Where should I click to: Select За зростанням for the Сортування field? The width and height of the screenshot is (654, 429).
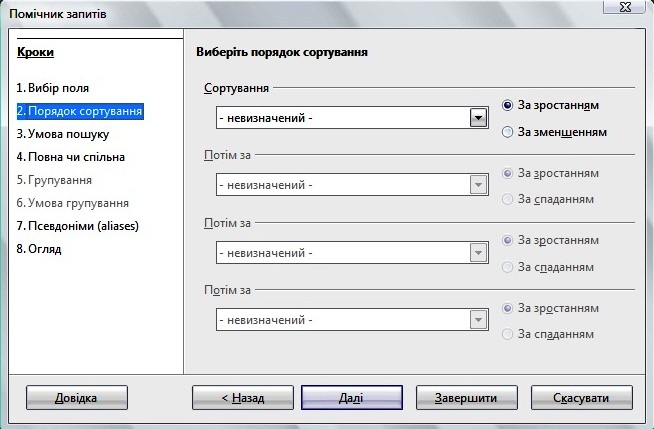509,105
